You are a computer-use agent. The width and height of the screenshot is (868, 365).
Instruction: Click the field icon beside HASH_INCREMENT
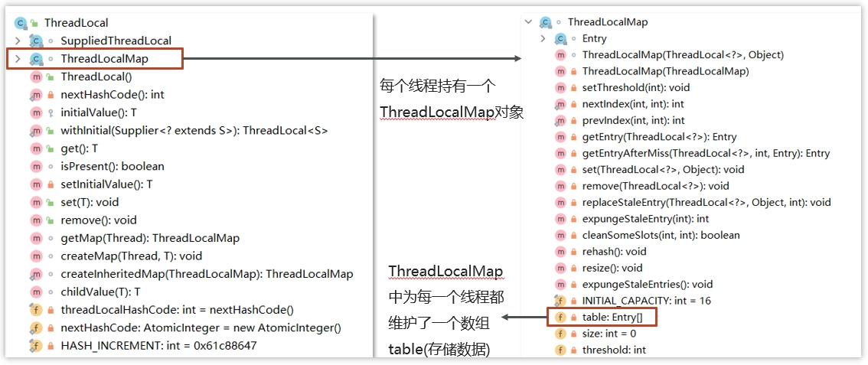[x=35, y=346]
